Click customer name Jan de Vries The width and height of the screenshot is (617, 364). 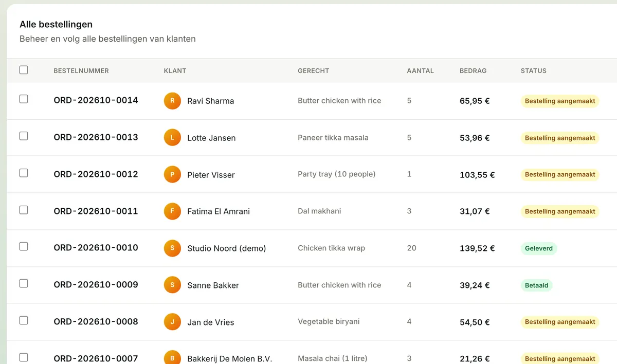(x=210, y=322)
